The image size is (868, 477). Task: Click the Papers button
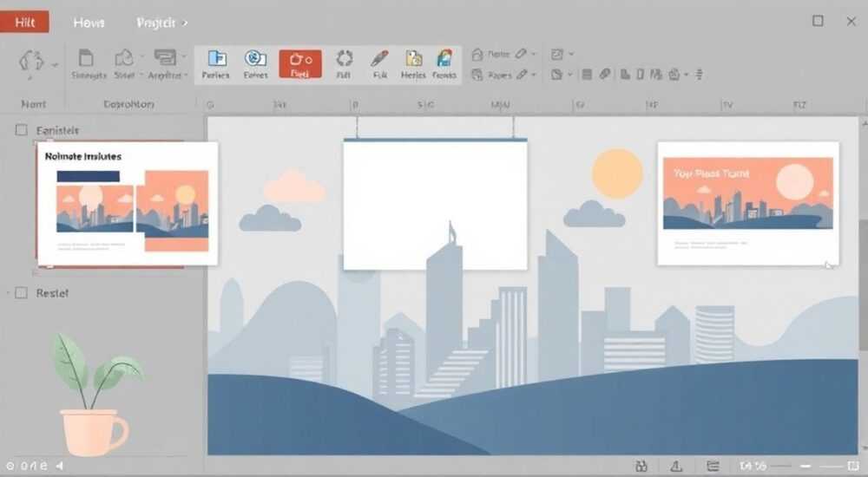click(491, 75)
